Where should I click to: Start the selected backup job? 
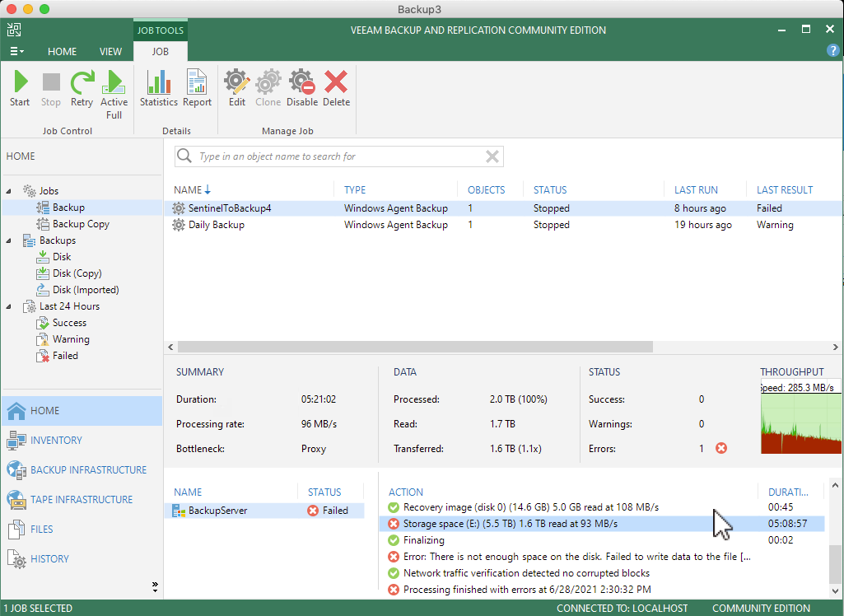pos(20,88)
